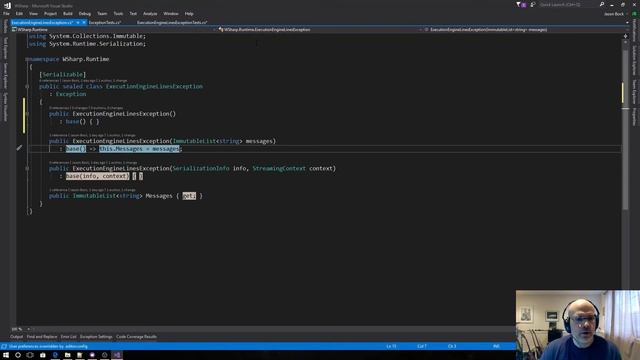This screenshot has width=640, height=360.
Task: Open the Code Coverage Results tab
Action: coord(136,337)
